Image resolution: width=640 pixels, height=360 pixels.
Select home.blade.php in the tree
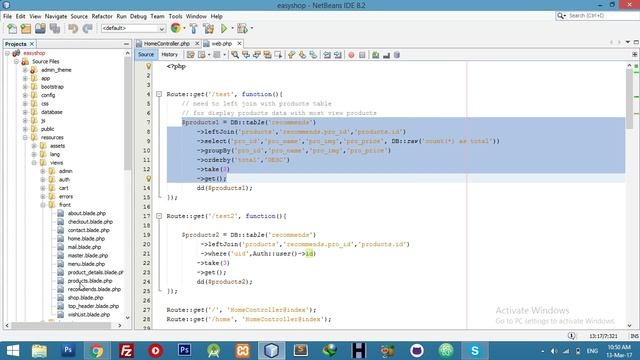tap(86, 239)
